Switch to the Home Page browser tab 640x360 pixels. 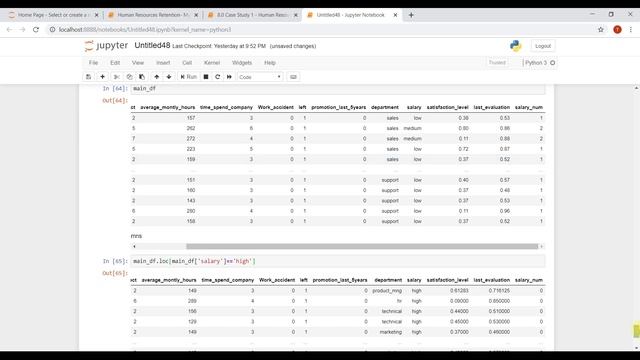coord(54,15)
